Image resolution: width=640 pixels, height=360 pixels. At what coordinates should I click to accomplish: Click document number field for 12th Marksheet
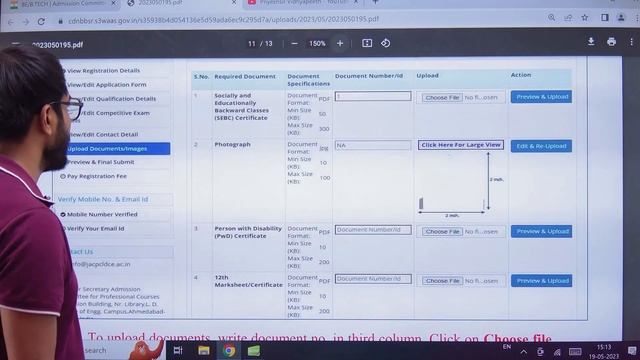click(373, 279)
